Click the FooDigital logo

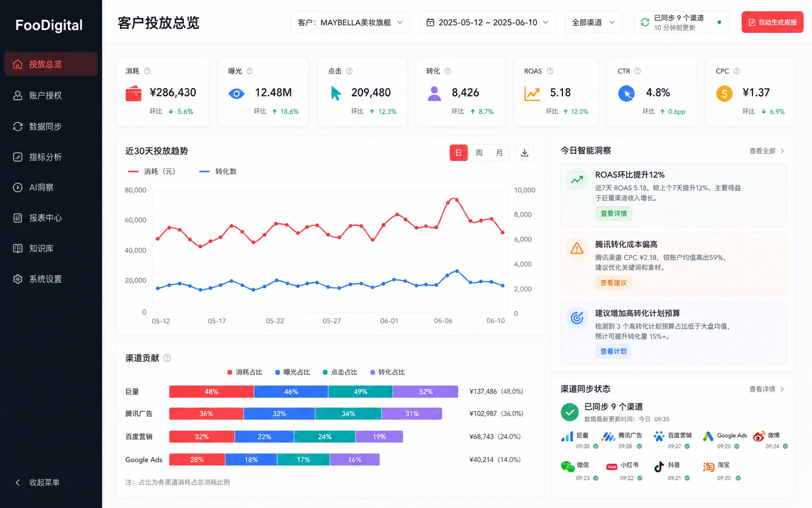pyautogui.click(x=49, y=25)
